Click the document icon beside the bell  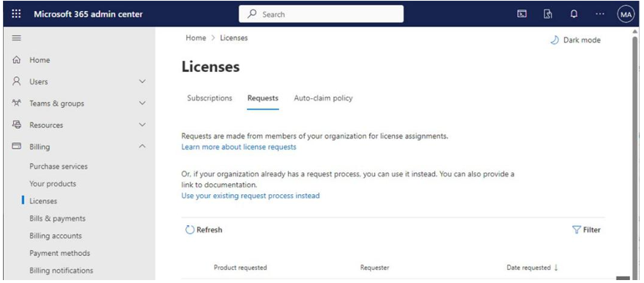(548, 14)
